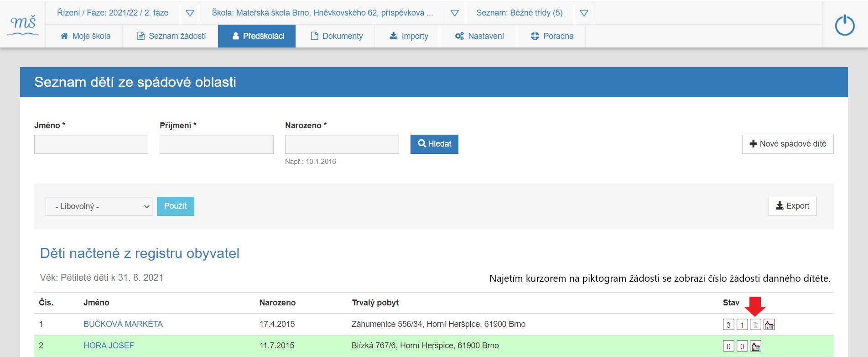Open the Seznam žádostí tab

172,36
